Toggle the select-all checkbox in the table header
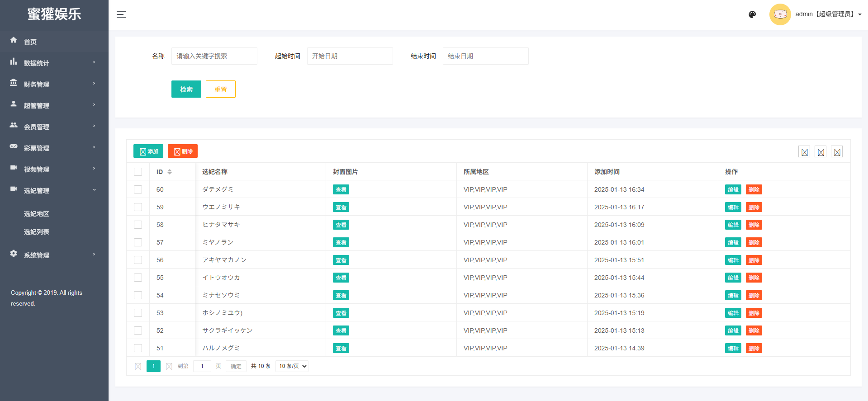Screen dimensions: 868x401 (x=138, y=172)
